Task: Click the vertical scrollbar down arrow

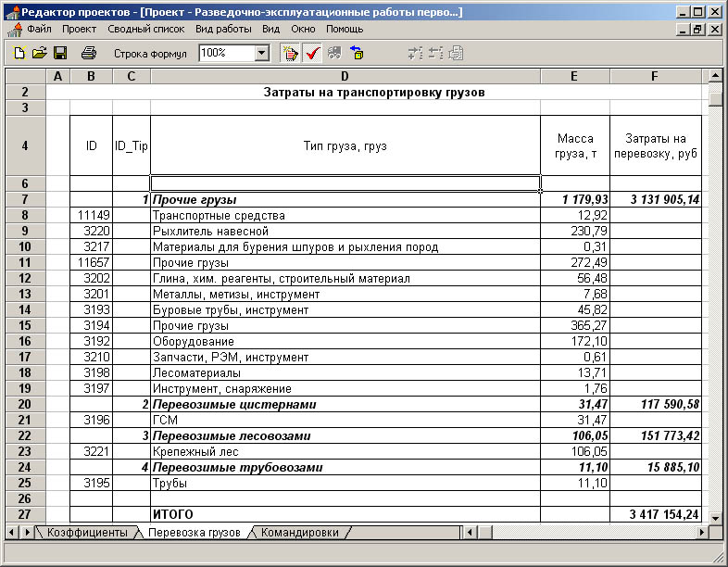Action: pos(715,517)
